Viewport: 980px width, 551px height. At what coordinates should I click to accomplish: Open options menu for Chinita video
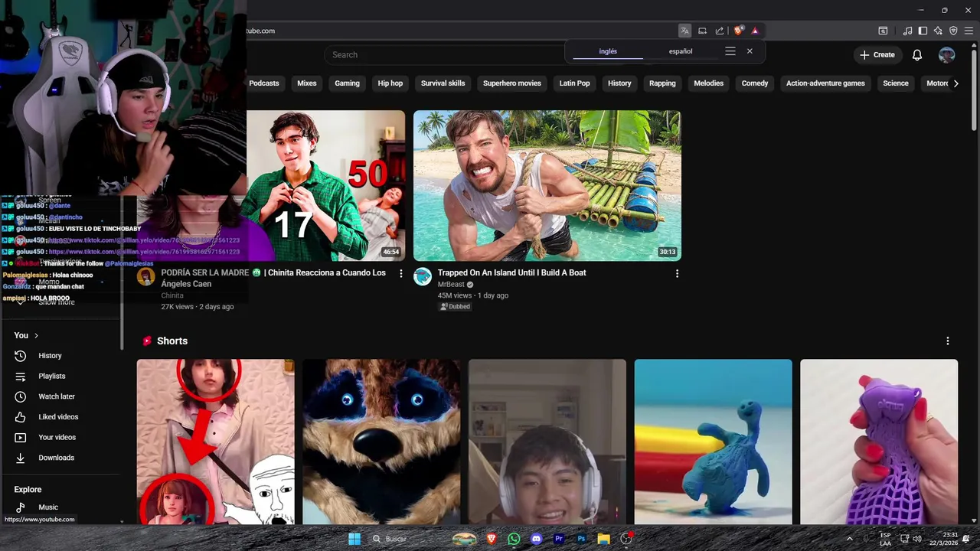coord(400,273)
